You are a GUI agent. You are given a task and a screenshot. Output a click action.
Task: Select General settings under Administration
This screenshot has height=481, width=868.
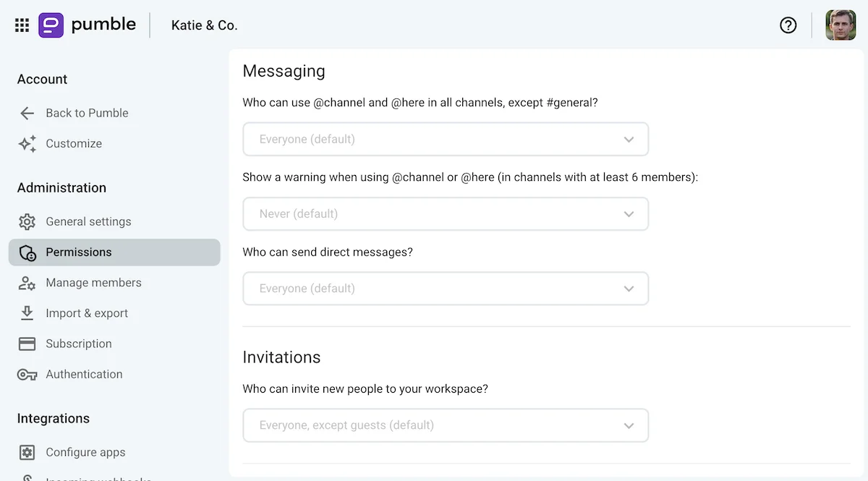point(88,221)
